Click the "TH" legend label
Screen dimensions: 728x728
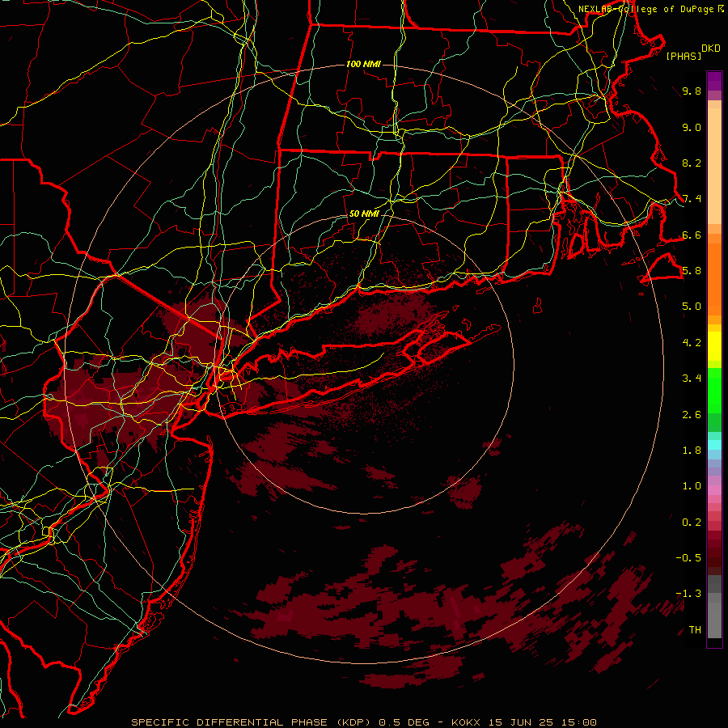click(x=695, y=630)
